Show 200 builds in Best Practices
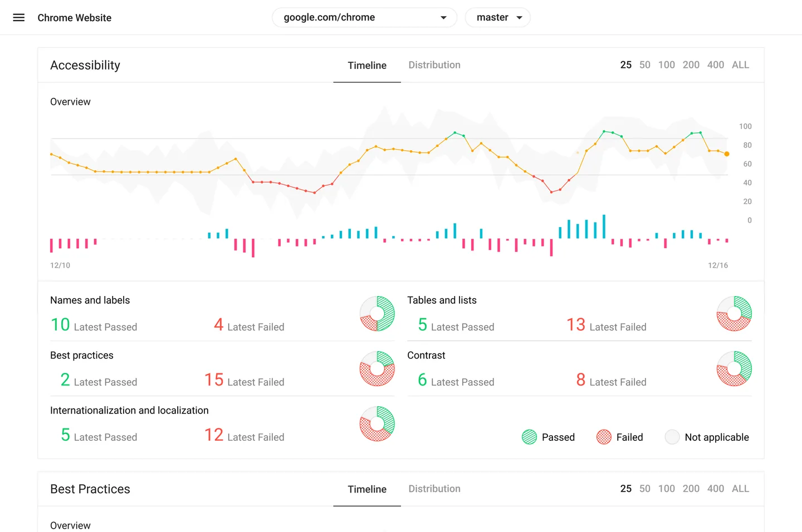This screenshot has height=532, width=802. tap(691, 489)
